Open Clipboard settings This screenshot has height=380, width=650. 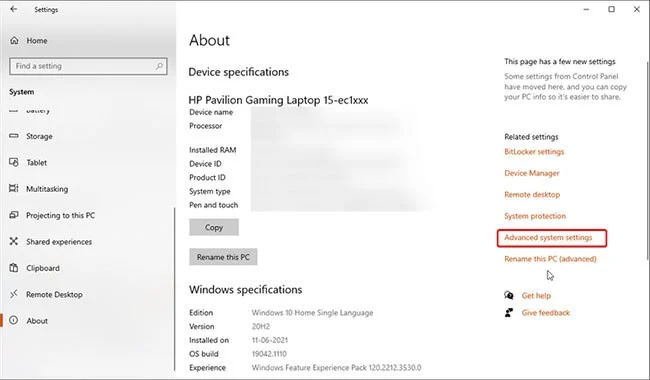(43, 268)
